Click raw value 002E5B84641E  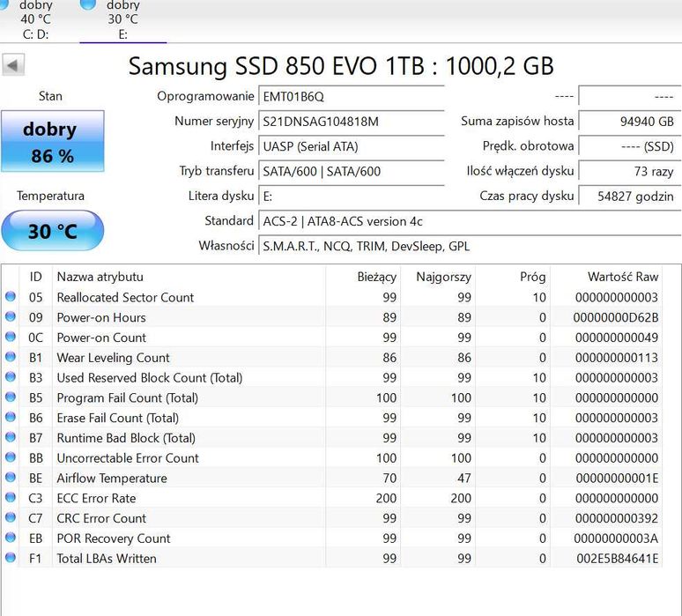pos(618,558)
